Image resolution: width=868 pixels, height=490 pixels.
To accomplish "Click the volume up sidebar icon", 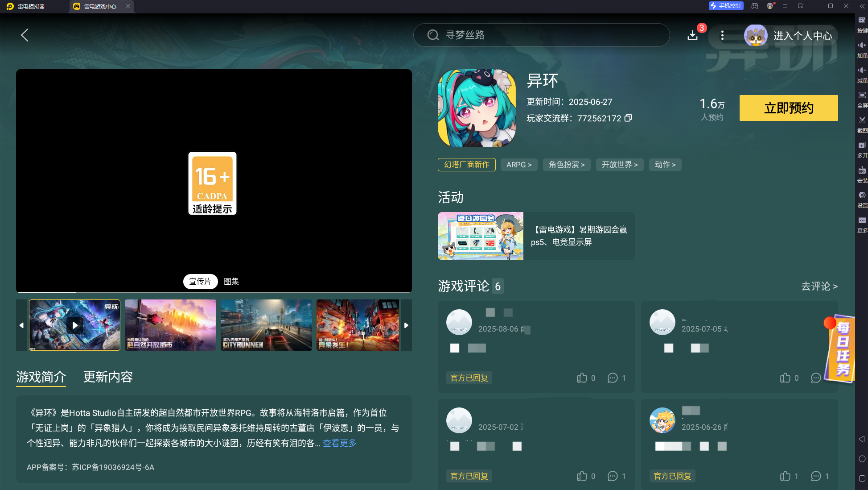I will (x=862, y=45).
